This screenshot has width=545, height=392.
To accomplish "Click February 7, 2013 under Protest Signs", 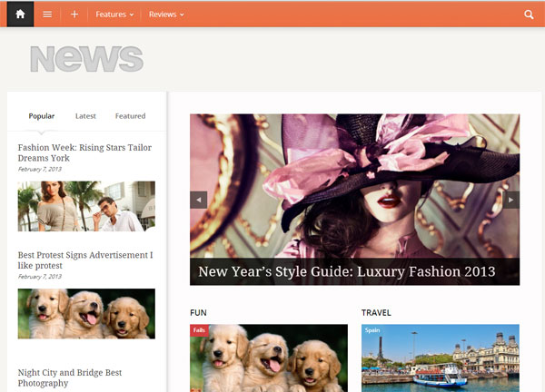I will 40,277.
